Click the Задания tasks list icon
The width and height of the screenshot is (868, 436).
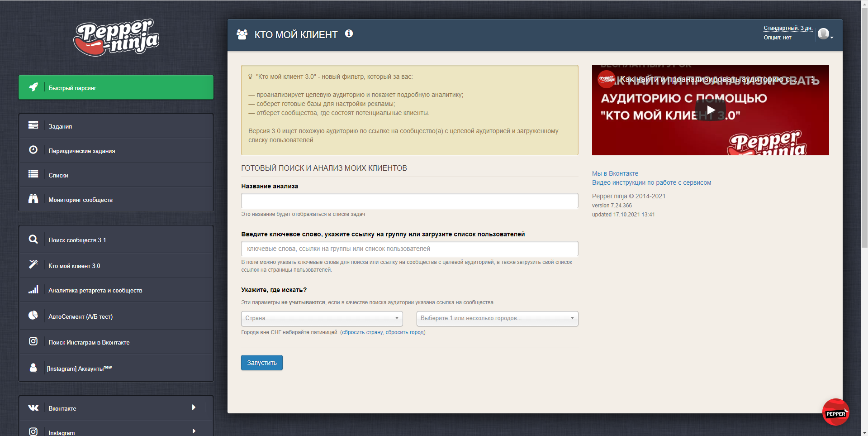tap(33, 125)
